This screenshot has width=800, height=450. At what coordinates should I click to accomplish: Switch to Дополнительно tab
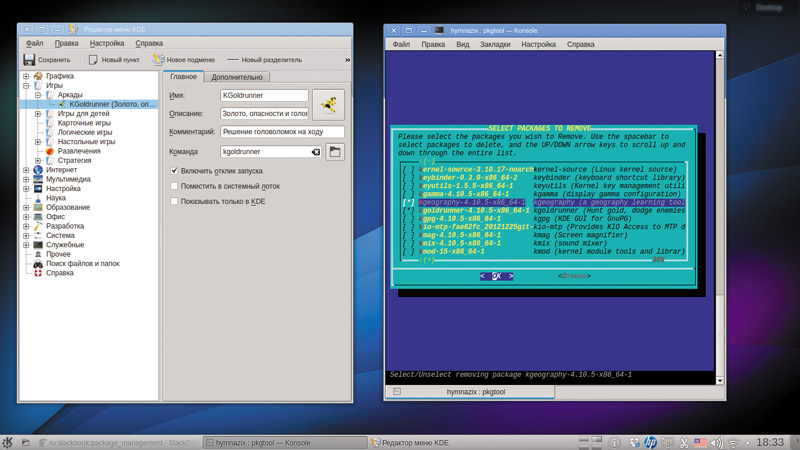[237, 77]
